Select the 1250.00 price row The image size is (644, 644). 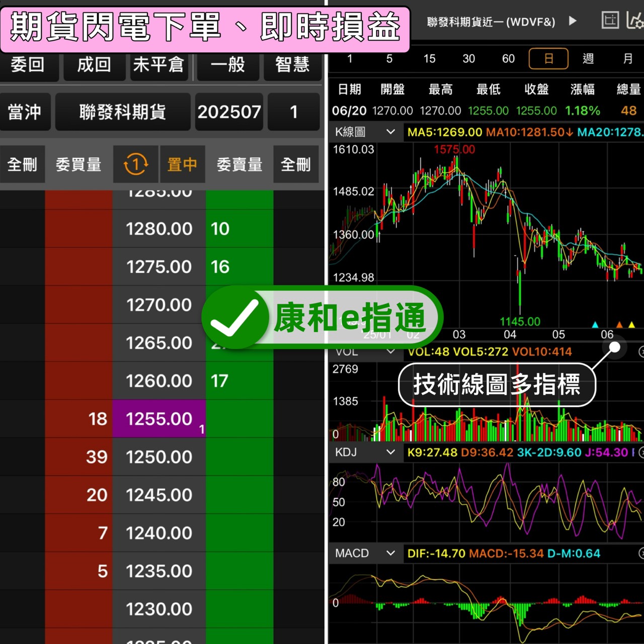pyautogui.click(x=159, y=457)
